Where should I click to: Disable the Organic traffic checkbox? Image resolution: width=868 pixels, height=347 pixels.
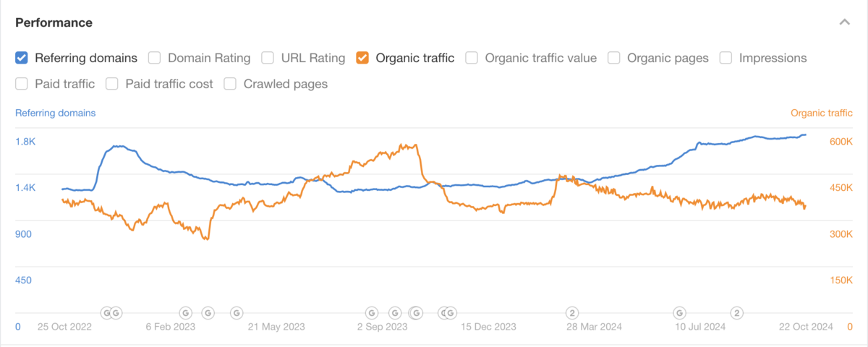pyautogui.click(x=362, y=58)
